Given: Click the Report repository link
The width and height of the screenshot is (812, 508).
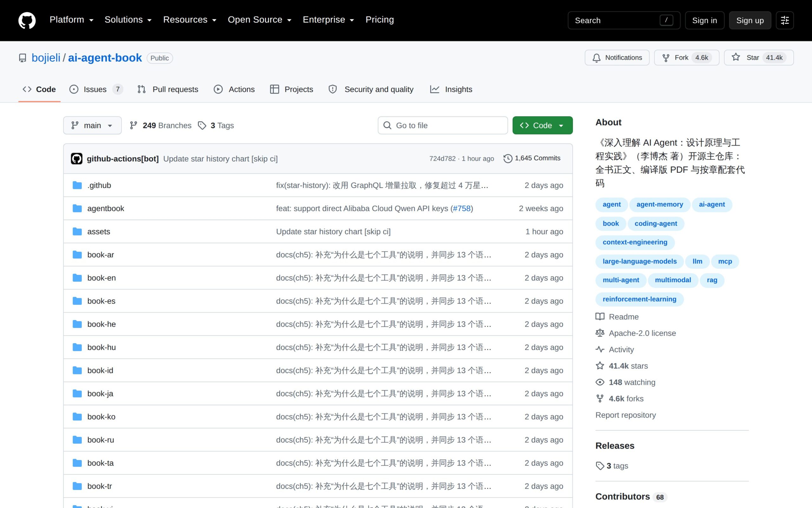Looking at the screenshot, I should click(625, 415).
